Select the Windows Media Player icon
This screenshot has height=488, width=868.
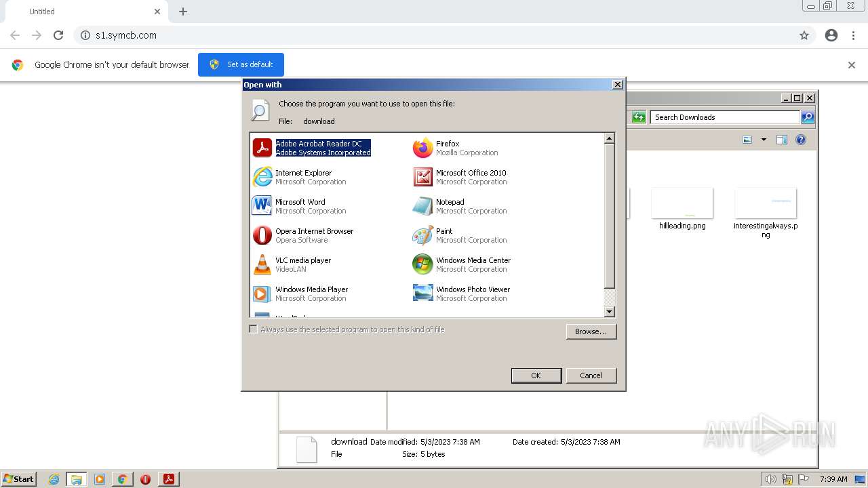pyautogui.click(x=262, y=293)
